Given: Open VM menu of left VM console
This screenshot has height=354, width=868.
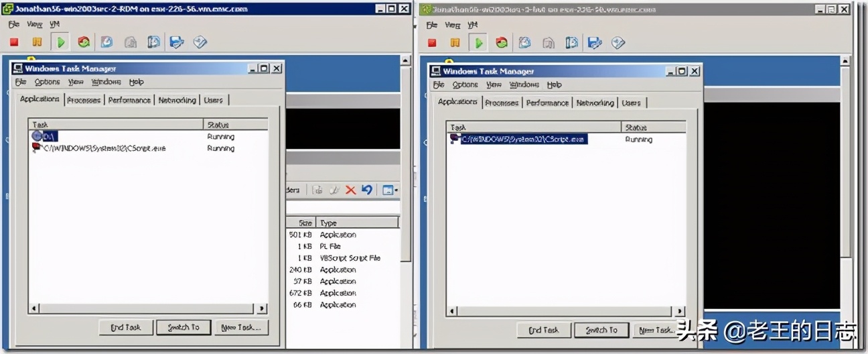Looking at the screenshot, I should [55, 24].
